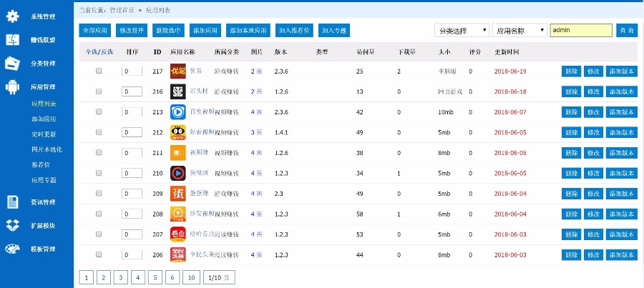
Task: Click the 加入专题 button
Action: [334, 30]
